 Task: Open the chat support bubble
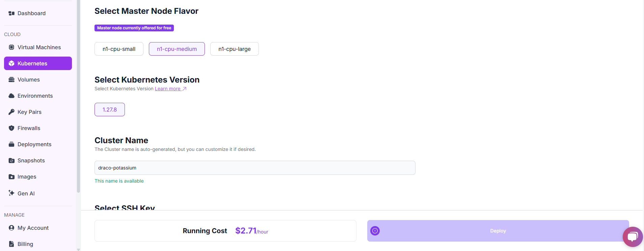(633, 237)
